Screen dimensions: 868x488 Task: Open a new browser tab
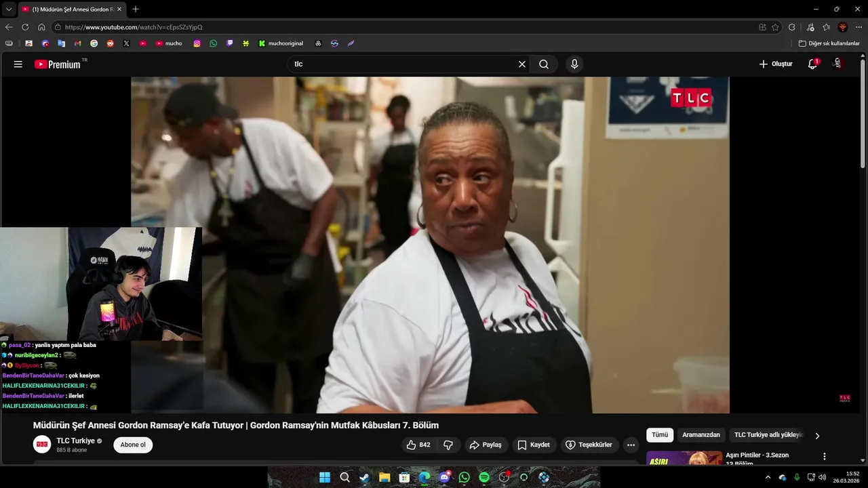pyautogui.click(x=136, y=9)
